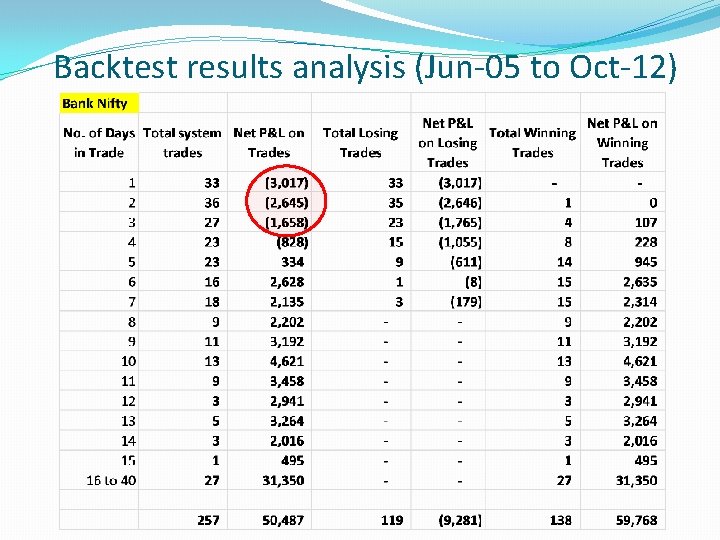The height and width of the screenshot is (540, 720).
Task: Click the "35" total losing trades cell
Action: (x=396, y=202)
